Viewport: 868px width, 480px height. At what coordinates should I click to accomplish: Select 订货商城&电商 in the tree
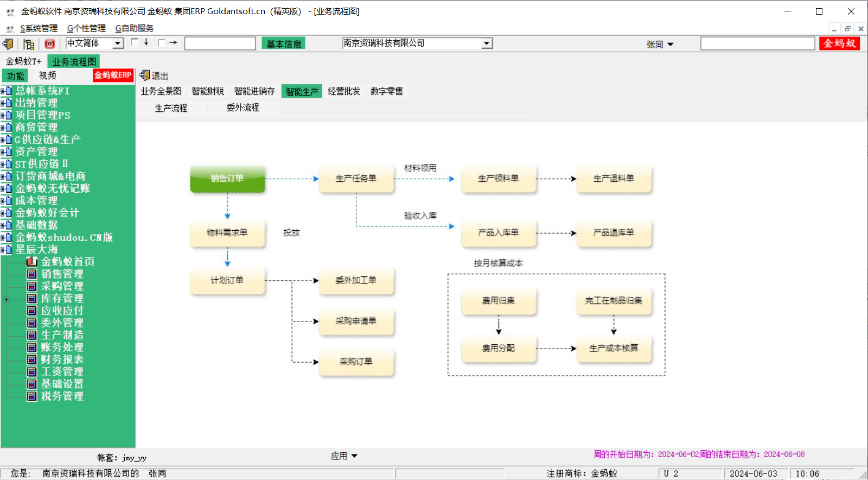(50, 176)
